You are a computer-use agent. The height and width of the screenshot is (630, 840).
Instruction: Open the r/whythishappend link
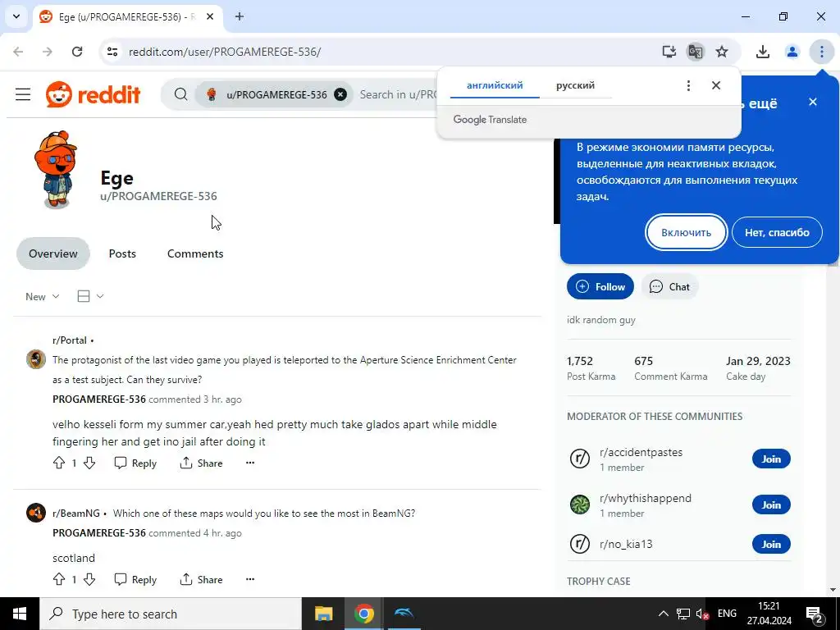[x=645, y=498]
